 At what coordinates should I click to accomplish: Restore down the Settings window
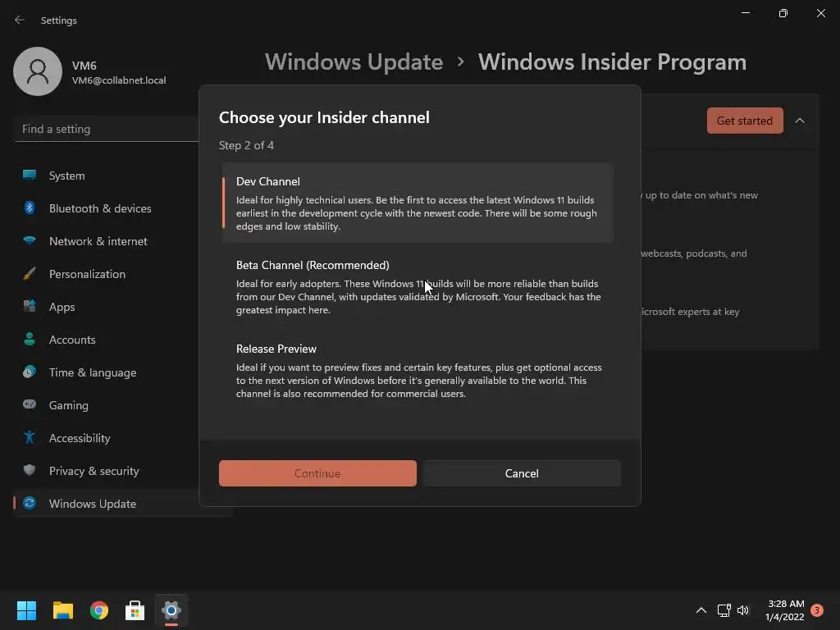(783, 13)
